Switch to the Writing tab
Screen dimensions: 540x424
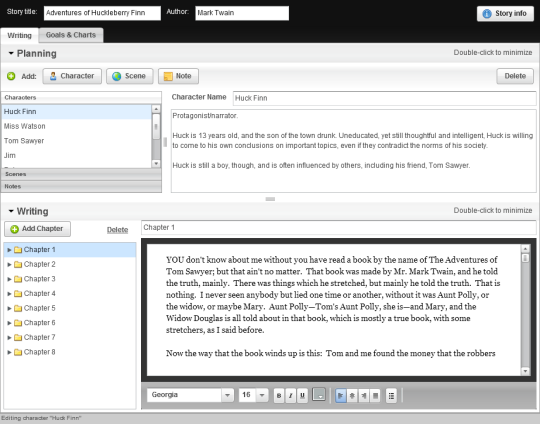20,35
